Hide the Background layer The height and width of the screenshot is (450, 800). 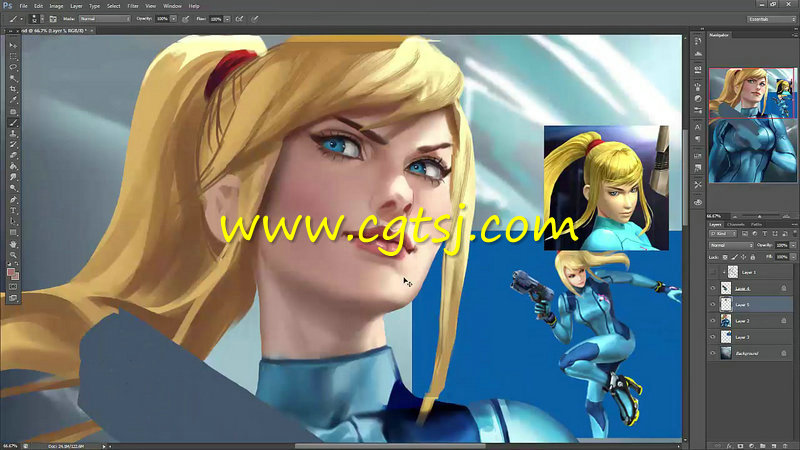[x=713, y=353]
